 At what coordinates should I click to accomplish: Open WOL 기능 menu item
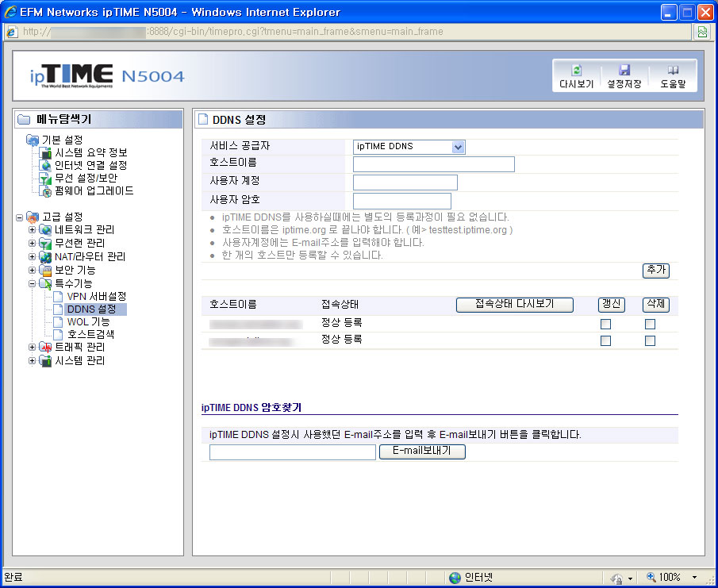pos(88,322)
